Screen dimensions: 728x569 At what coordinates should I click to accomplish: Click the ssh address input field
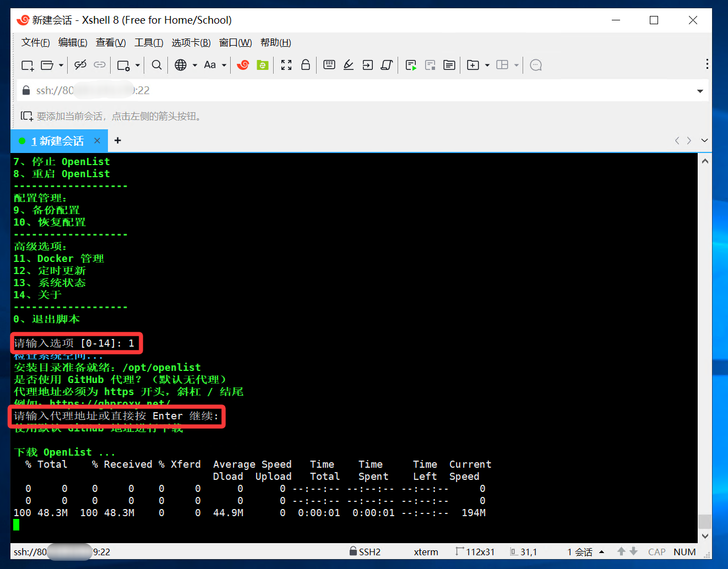pos(352,91)
